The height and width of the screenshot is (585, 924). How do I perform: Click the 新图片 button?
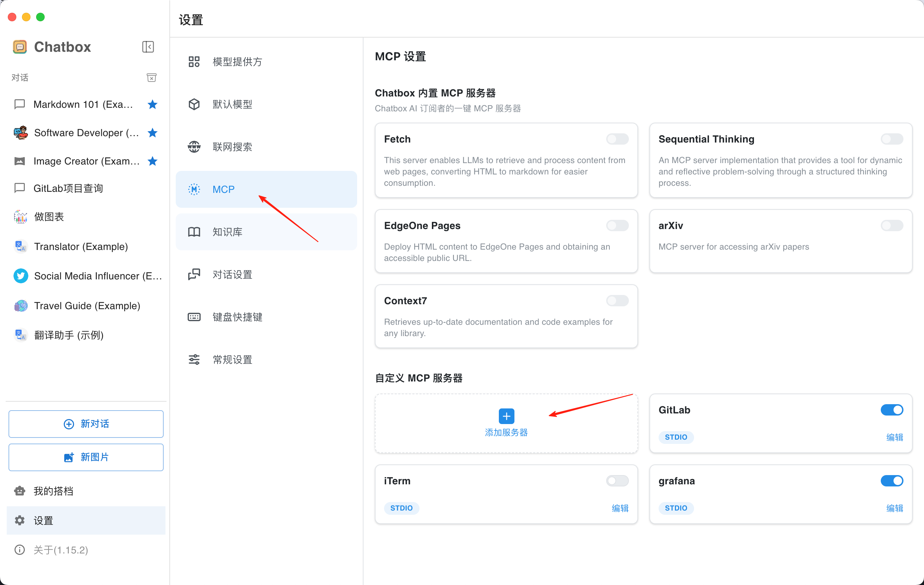tap(86, 457)
